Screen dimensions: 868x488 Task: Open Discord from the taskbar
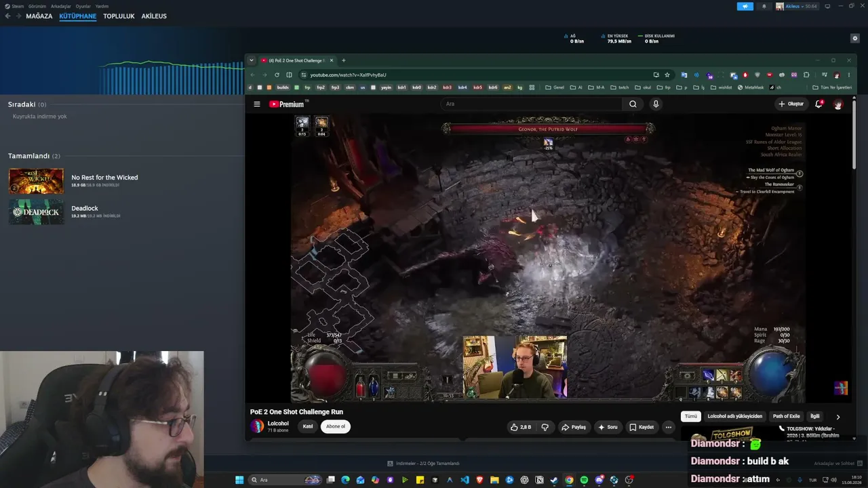click(x=599, y=480)
